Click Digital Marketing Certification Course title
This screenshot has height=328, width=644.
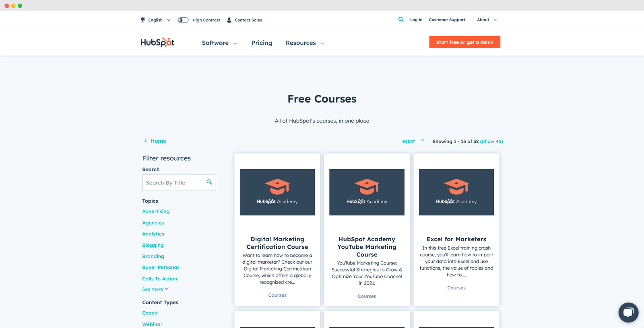[x=277, y=243]
